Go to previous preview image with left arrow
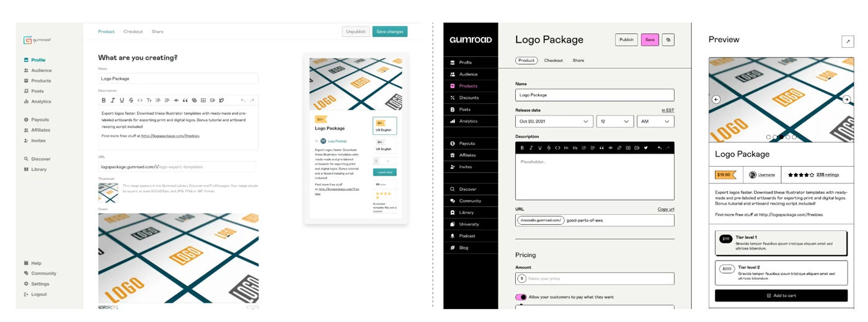868x322 pixels. [716, 99]
